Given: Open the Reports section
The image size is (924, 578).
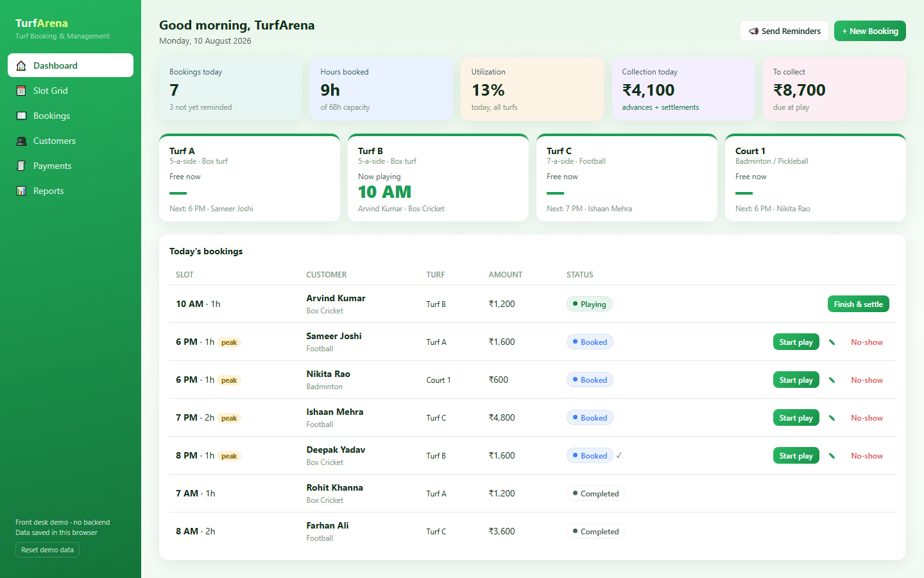Looking at the screenshot, I should tap(71, 191).
